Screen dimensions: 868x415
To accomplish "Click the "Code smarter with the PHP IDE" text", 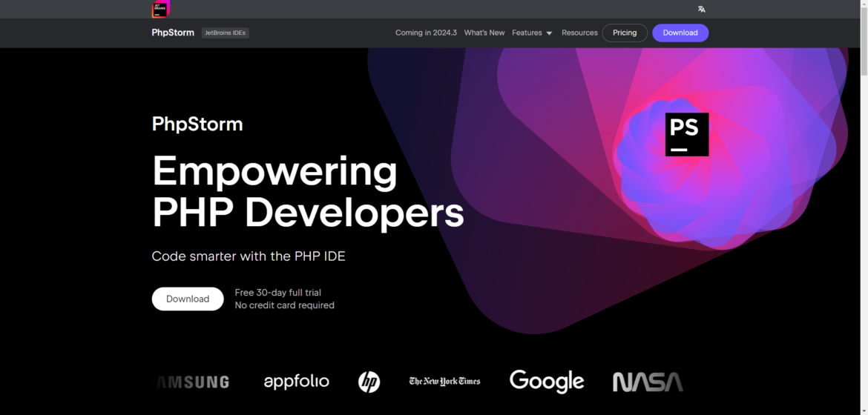I will [249, 256].
